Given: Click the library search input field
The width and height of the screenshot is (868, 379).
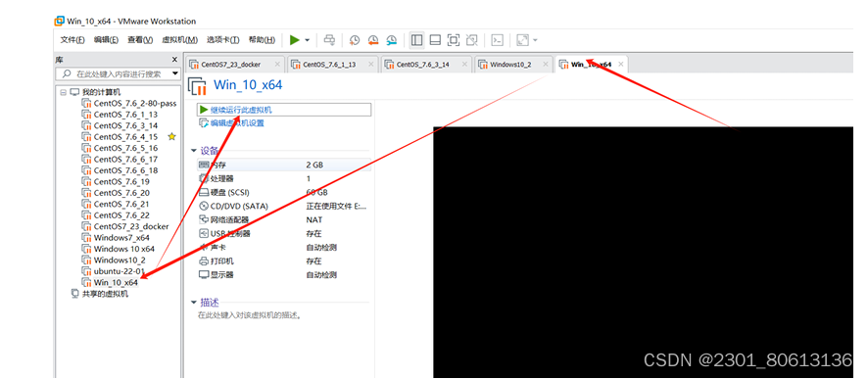Looking at the screenshot, I should (x=114, y=73).
